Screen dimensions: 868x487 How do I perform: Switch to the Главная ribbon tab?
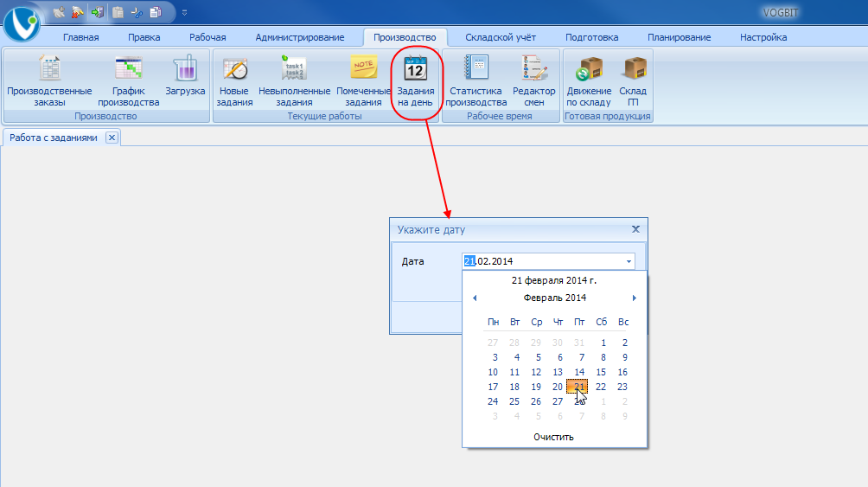click(80, 37)
